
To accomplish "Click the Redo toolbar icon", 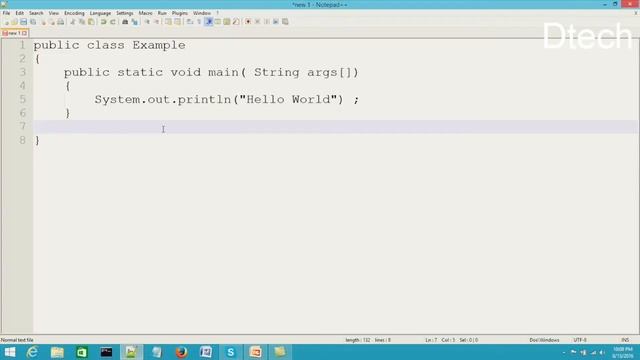I will coord(113,22).
